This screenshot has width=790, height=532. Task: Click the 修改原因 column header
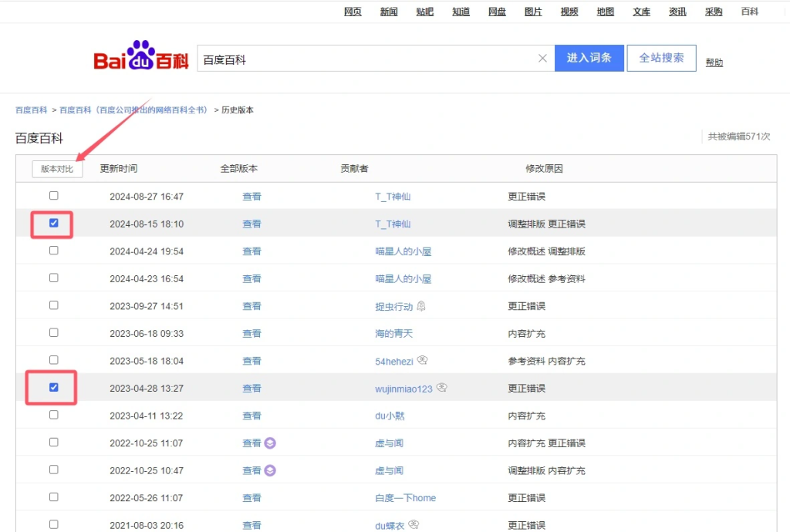544,169
